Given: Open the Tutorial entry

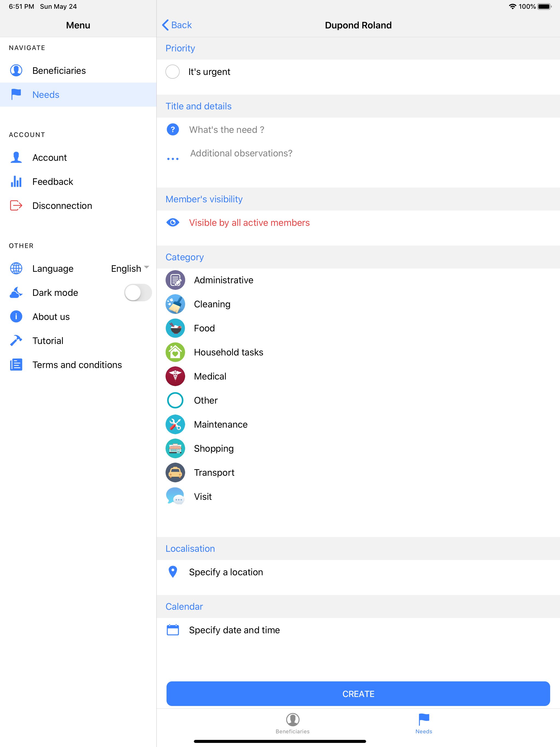Looking at the screenshot, I should tap(78, 340).
